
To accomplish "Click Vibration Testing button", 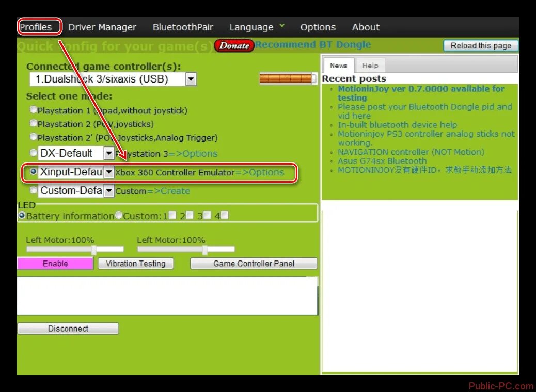I will click(136, 264).
